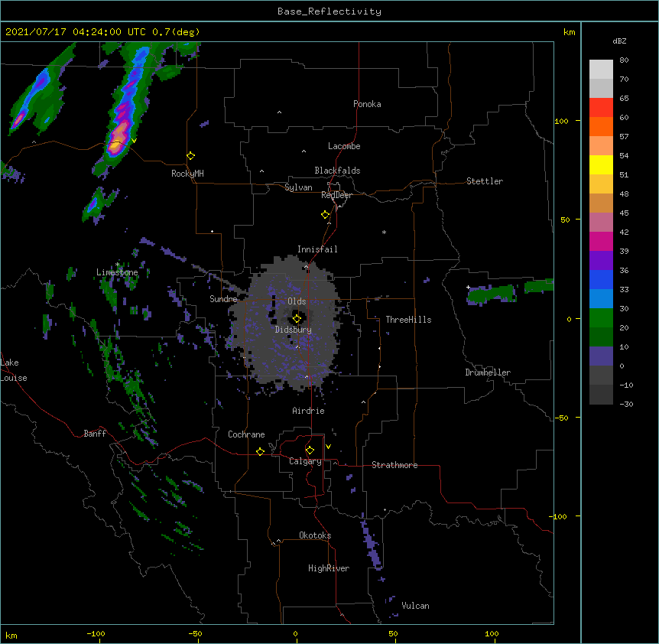
Task: Click the right axis tick labeled -50
Action: tap(561, 418)
